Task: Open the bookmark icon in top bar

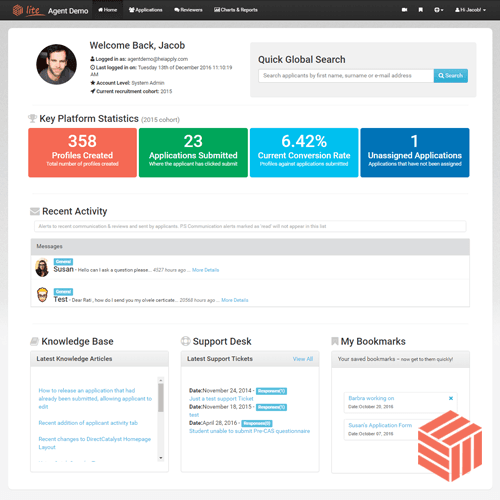Action: tap(421, 10)
